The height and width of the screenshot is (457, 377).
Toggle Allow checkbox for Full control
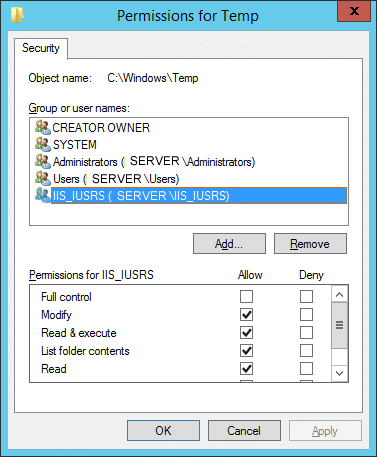point(246,296)
